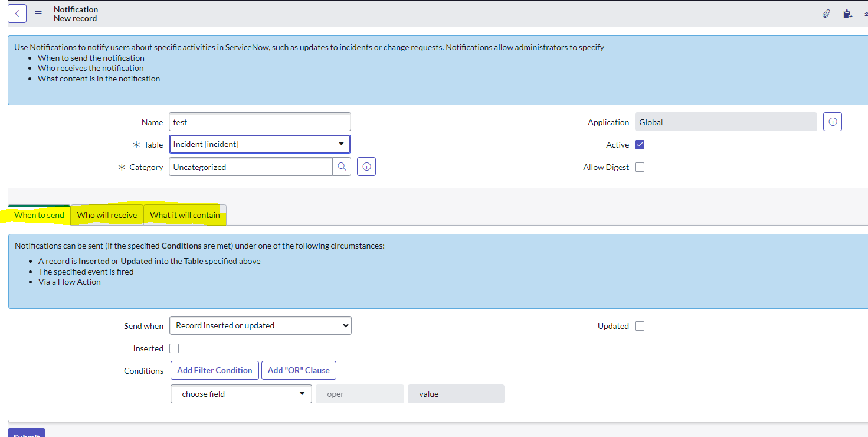The height and width of the screenshot is (437, 868).
Task: Open the What it will contain tab
Action: coord(185,215)
